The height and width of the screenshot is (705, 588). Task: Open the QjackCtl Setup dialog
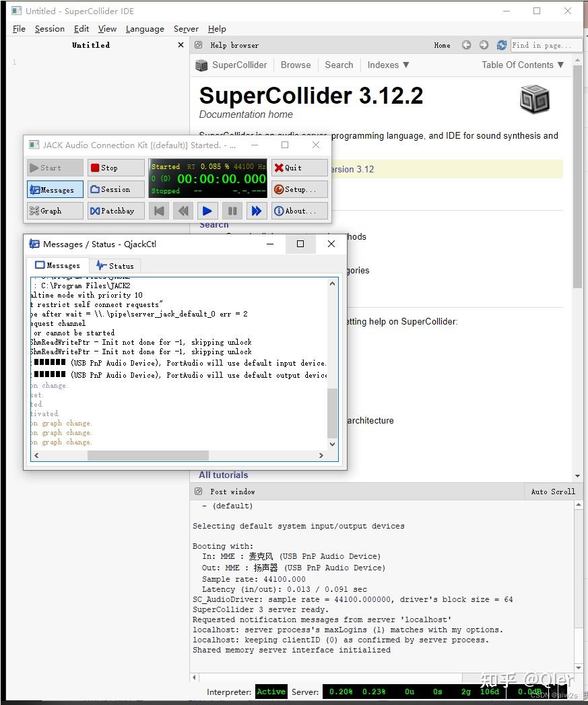click(299, 189)
